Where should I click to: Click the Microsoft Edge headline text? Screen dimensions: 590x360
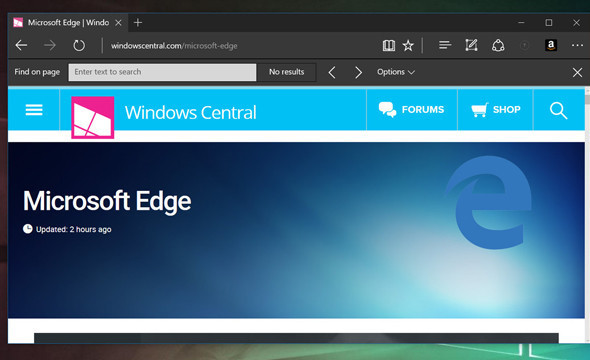pos(107,201)
